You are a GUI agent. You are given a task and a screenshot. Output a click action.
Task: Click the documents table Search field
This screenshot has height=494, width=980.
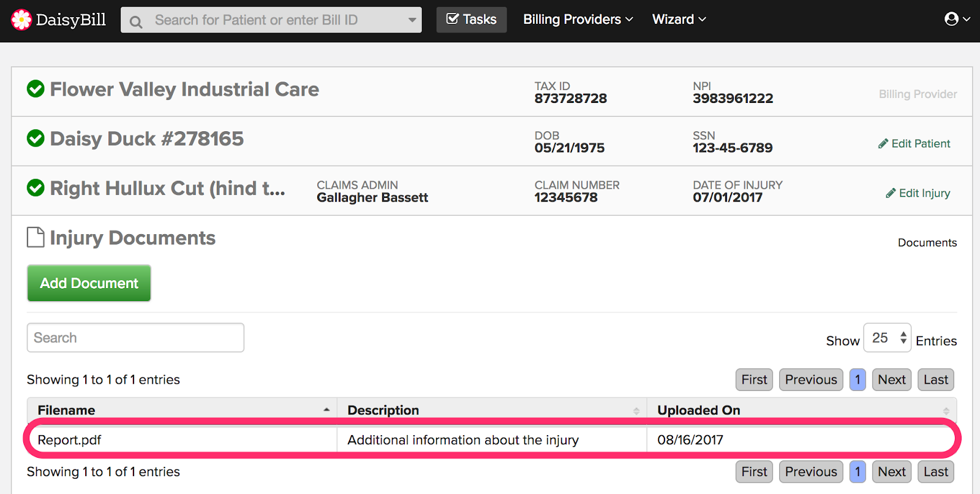(x=135, y=338)
